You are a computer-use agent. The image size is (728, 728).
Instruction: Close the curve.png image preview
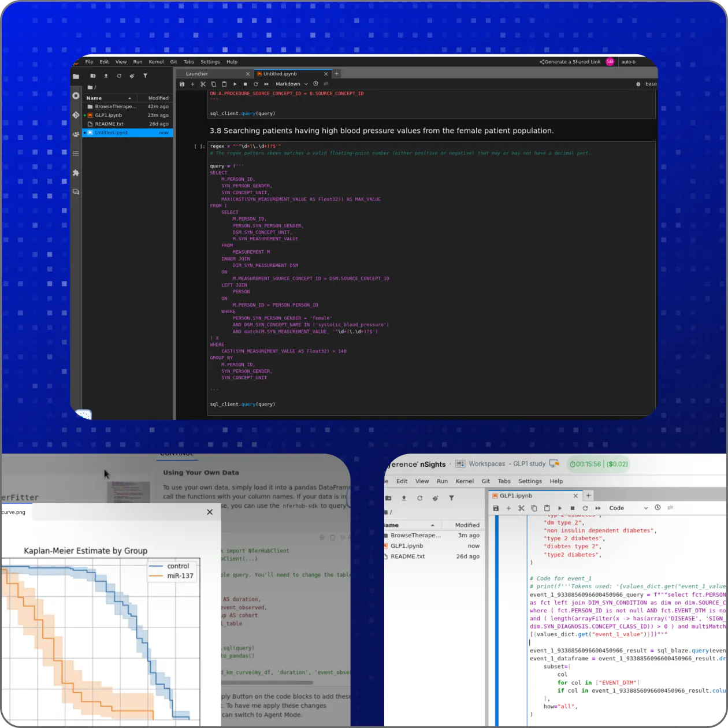click(x=210, y=512)
